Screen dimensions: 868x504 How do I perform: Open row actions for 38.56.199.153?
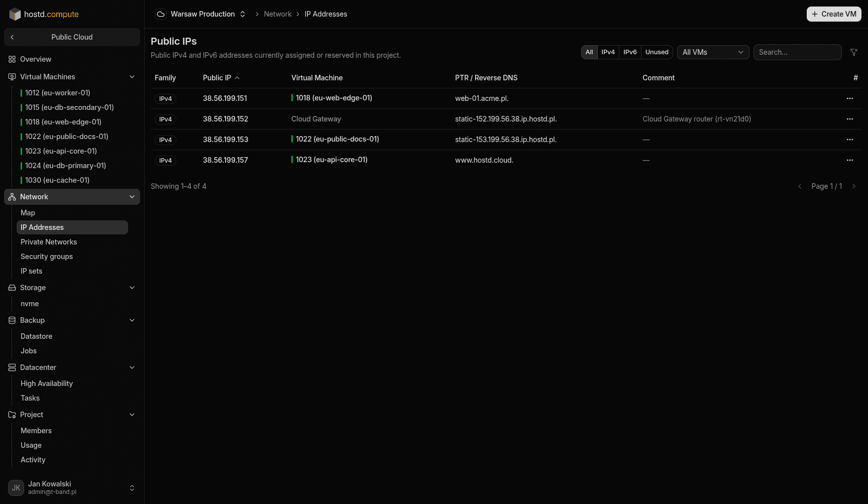[850, 140]
